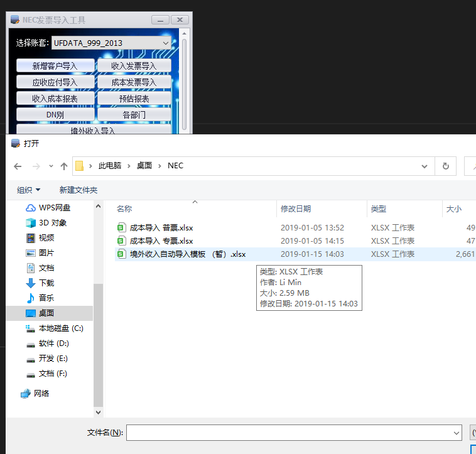Open 下载 folder in navigation pane

[x=40, y=283]
